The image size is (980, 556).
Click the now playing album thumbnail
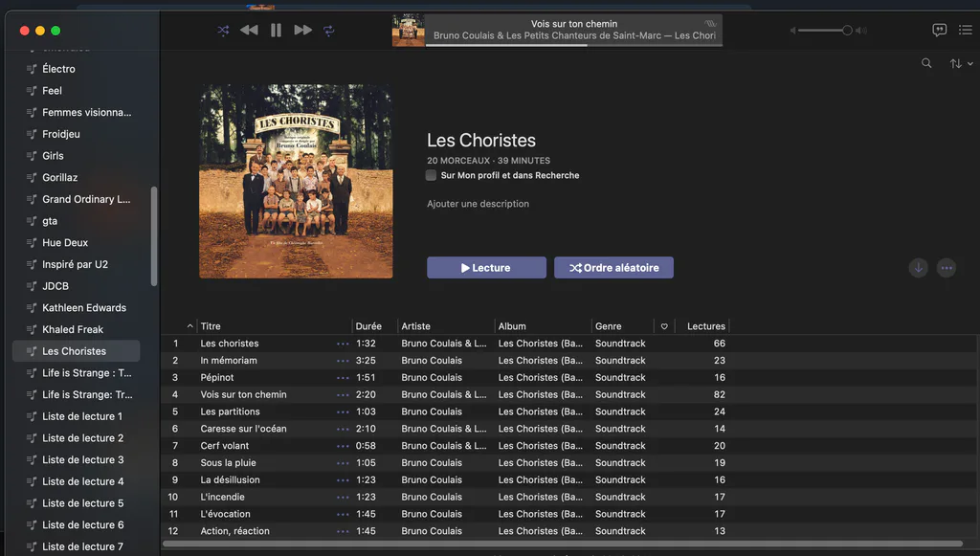(408, 30)
